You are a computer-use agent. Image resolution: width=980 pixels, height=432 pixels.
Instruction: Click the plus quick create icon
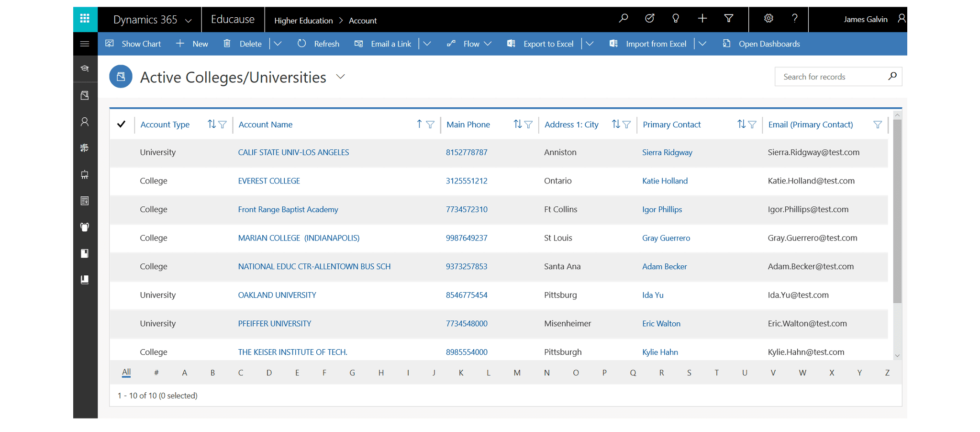tap(702, 19)
